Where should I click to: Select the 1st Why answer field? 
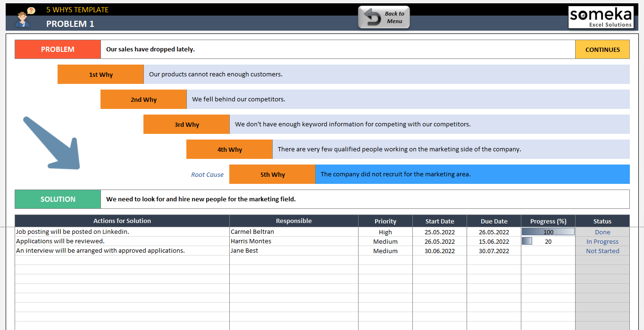pyautogui.click(x=386, y=74)
